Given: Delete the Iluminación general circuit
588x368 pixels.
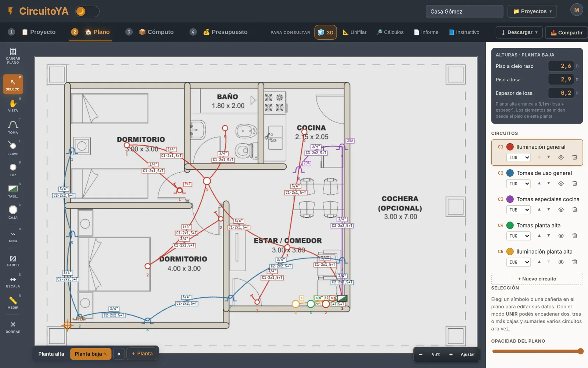Looking at the screenshot, I should click(x=574, y=157).
